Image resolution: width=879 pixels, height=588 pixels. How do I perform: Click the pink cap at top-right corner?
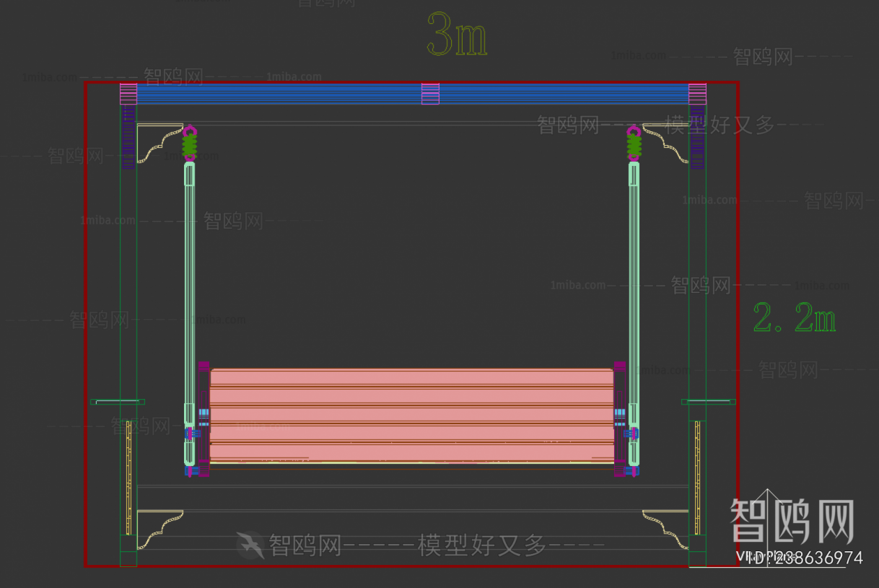(x=697, y=94)
